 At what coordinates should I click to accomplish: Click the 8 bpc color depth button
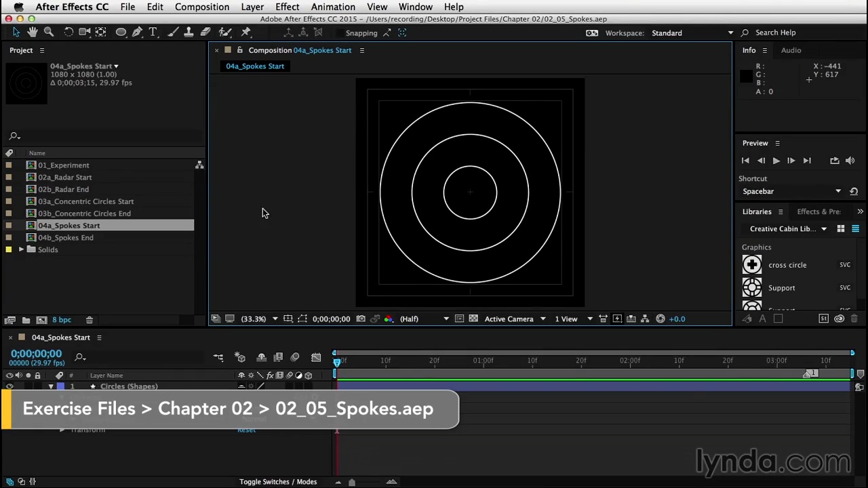(x=62, y=320)
